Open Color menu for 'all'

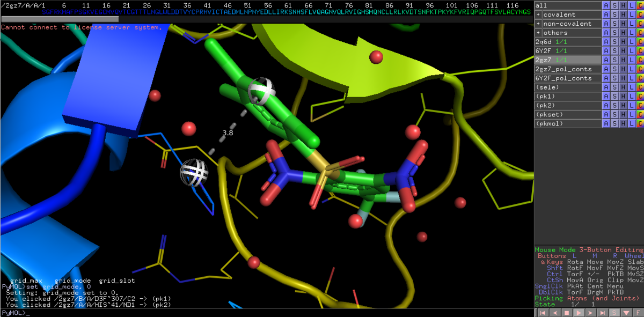[640, 5]
